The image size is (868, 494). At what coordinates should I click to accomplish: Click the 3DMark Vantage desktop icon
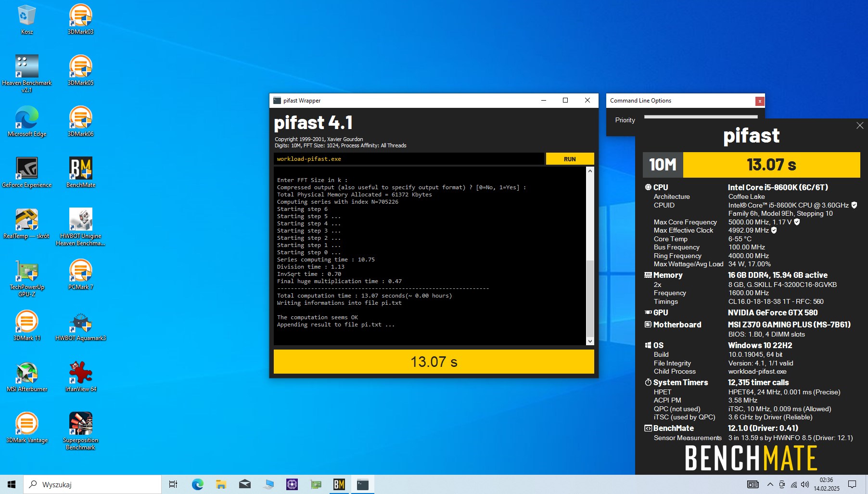pyautogui.click(x=26, y=428)
